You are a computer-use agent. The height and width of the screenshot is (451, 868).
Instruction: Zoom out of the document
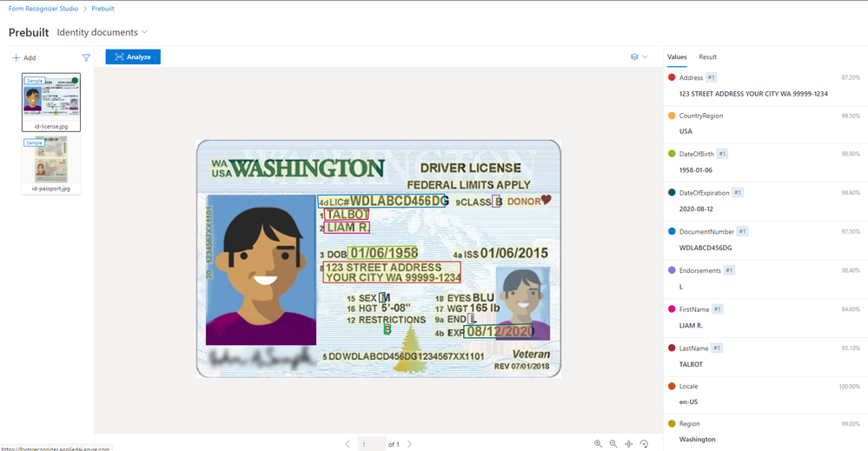[613, 444]
